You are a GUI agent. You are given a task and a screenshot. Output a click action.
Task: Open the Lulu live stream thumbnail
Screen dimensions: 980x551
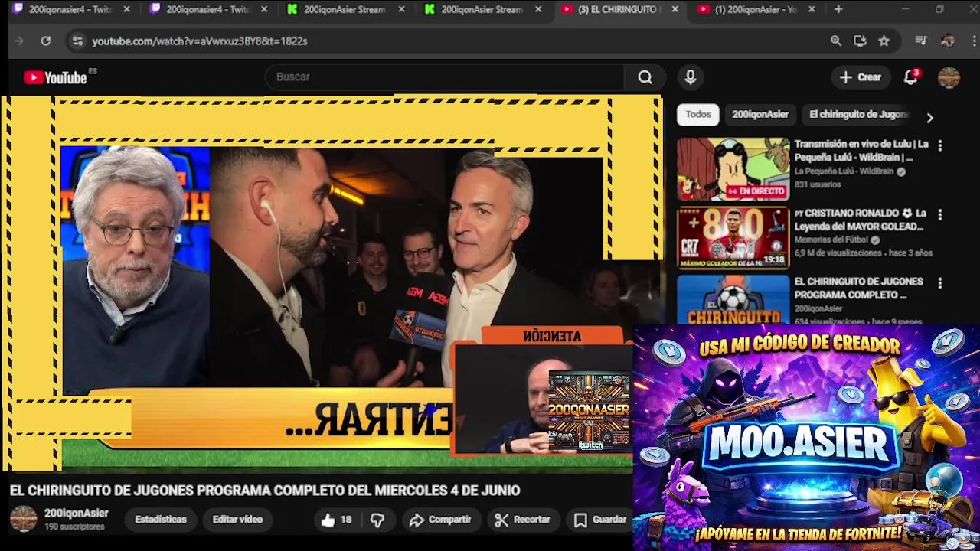733,169
